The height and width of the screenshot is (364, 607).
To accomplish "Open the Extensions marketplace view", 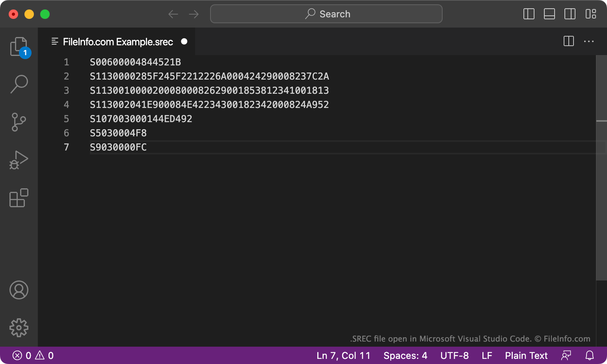I will (19, 198).
